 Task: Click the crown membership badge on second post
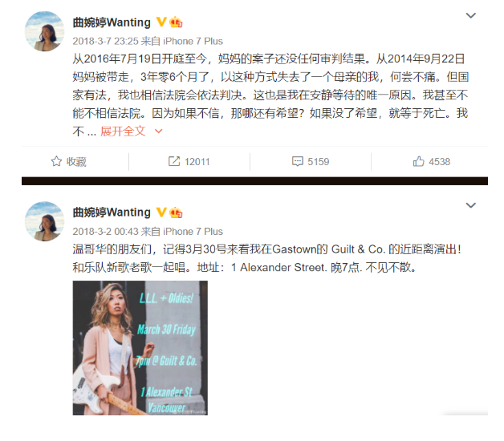click(176, 212)
